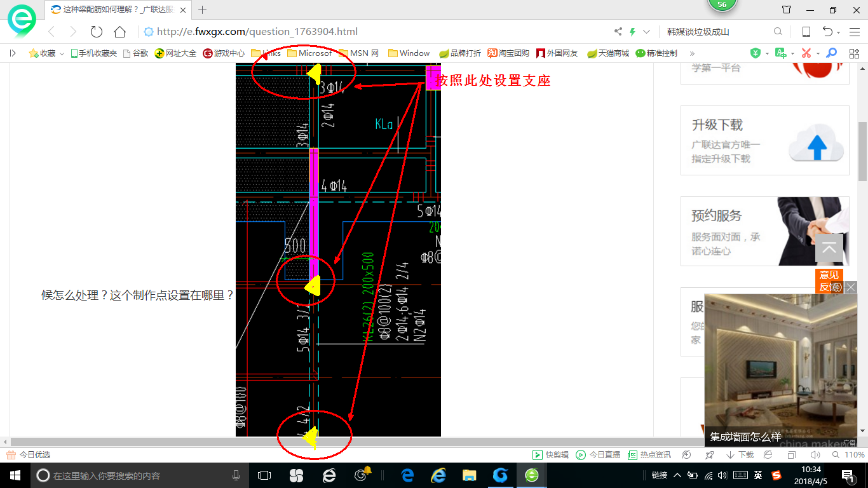Reload the page with refresh icon
868x488 pixels.
click(x=96, y=32)
